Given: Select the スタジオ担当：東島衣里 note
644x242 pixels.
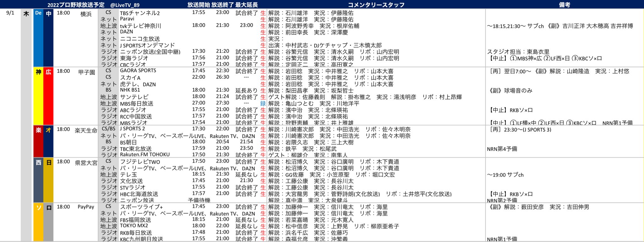Looking at the screenshot, I should [x=518, y=52].
